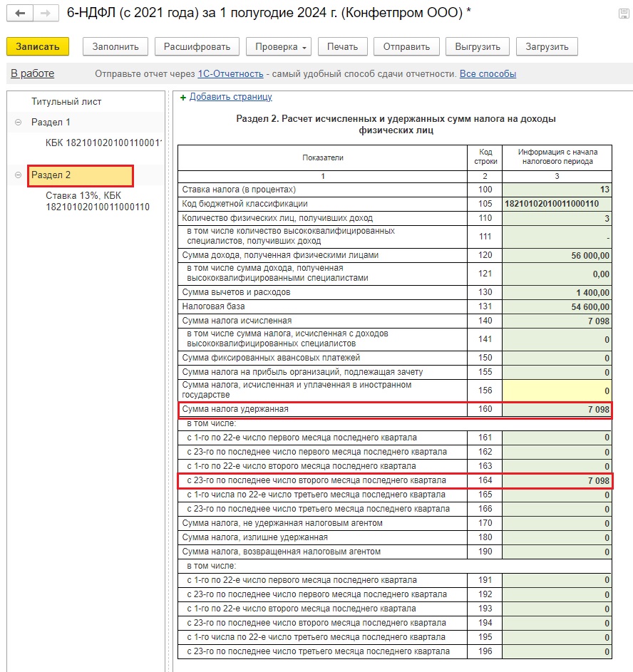Viewport: 633px width, 672px height.
Task: Go back using the left arrow button
Action: coord(20,14)
